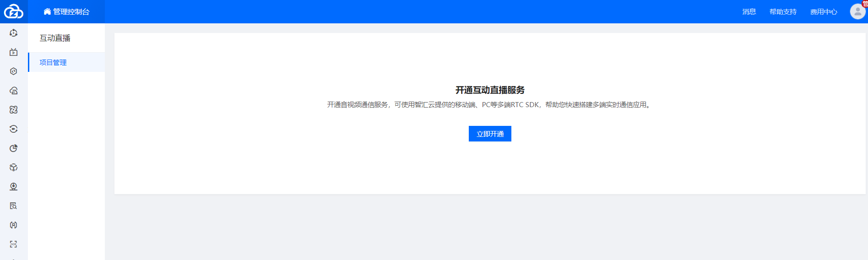868x260 pixels.
Task: Select the circular sync arrows sidebar icon
Action: coord(14,129)
